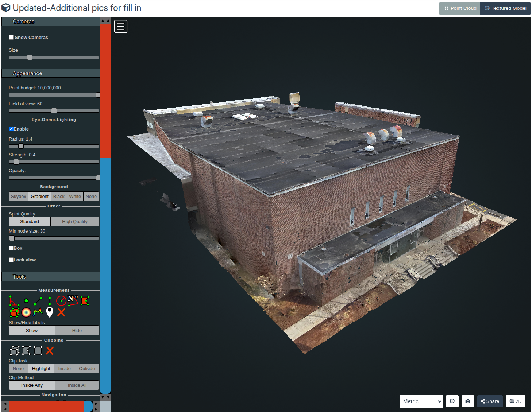Screen dimensions: 532x412
Task: Select the clipping polygon tool
Action: click(x=26, y=351)
